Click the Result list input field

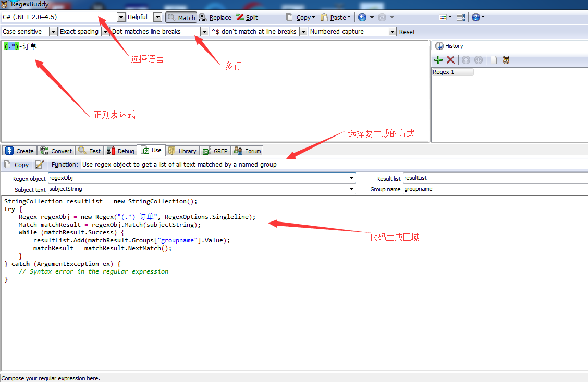pos(495,178)
